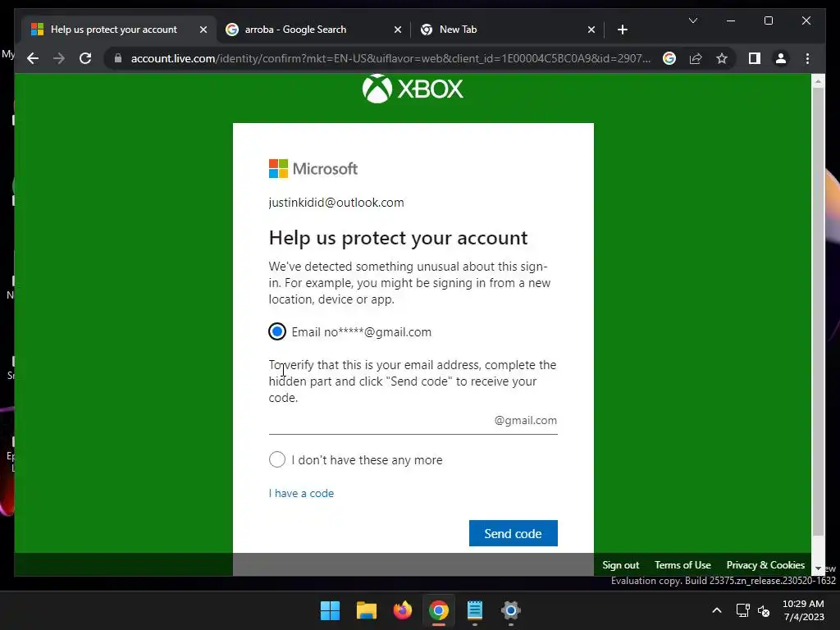Select the Email no*****@gmail.com radio option

pos(277,331)
